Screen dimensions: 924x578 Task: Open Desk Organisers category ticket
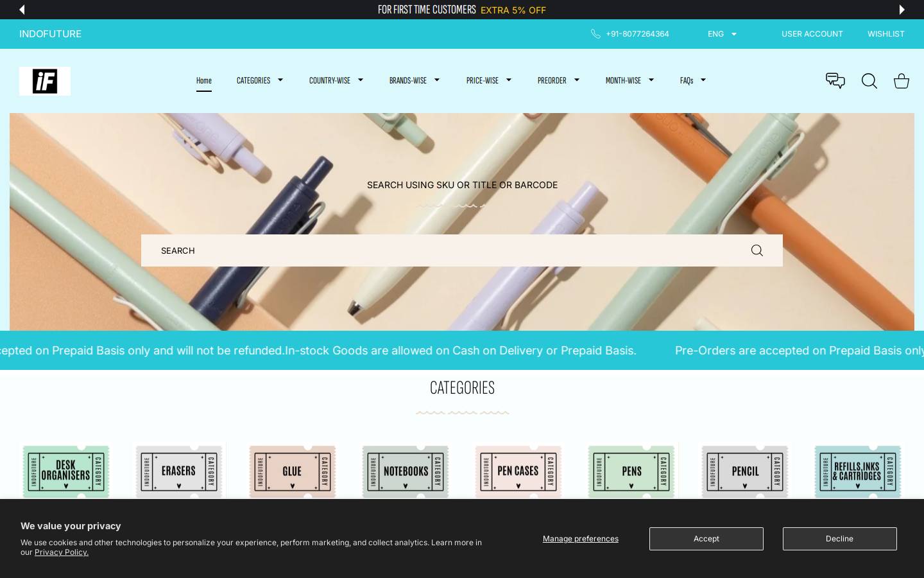pyautogui.click(x=66, y=471)
